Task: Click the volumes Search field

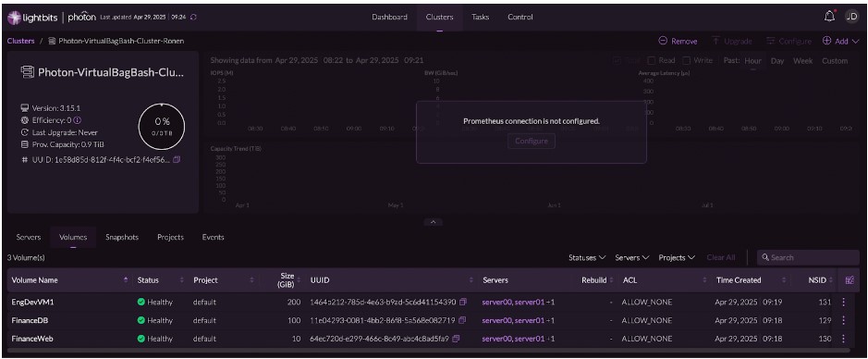Action: pyautogui.click(x=808, y=257)
